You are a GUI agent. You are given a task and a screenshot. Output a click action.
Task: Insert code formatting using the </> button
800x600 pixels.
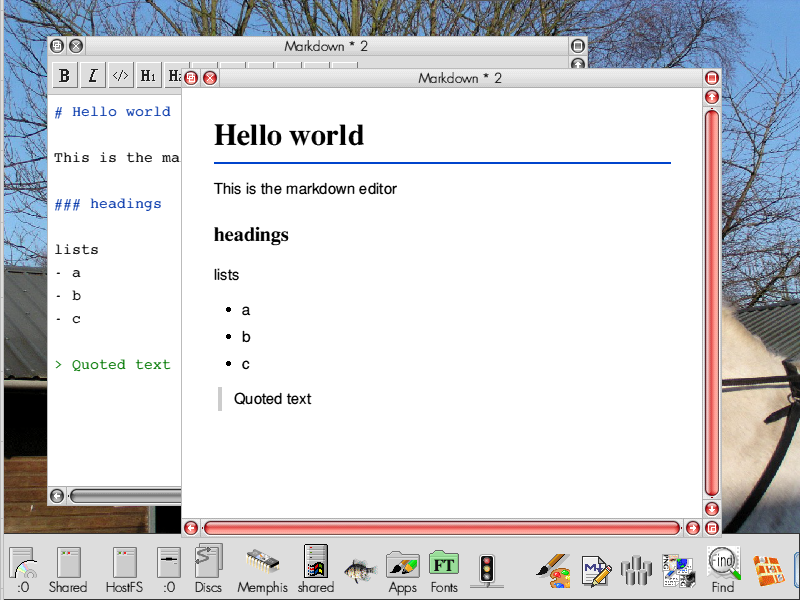point(120,76)
